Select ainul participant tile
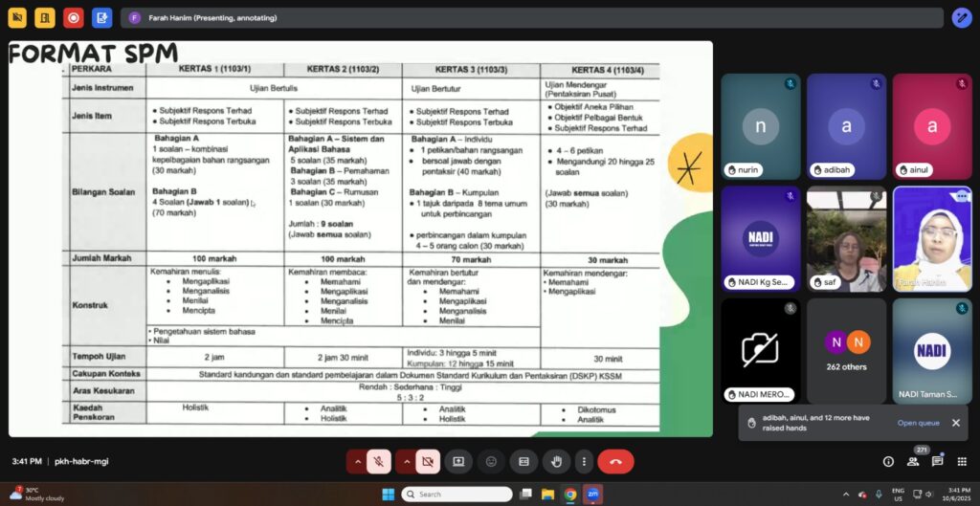 pos(932,127)
